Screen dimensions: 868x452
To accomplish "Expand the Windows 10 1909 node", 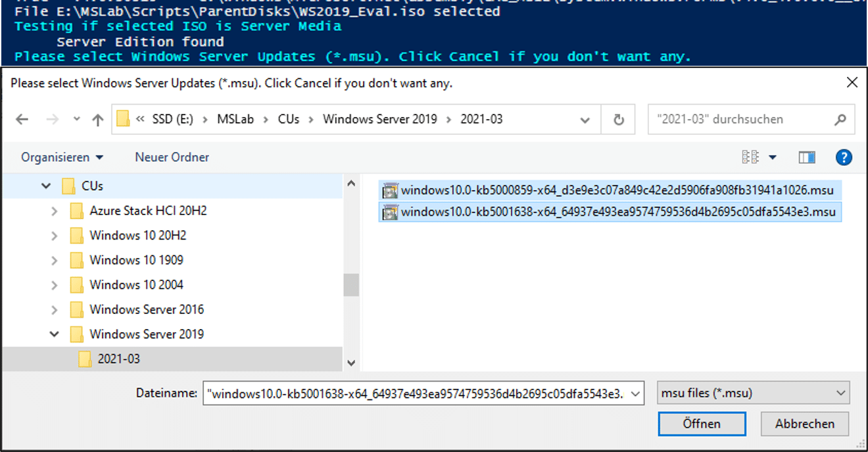I will pyautogui.click(x=54, y=261).
